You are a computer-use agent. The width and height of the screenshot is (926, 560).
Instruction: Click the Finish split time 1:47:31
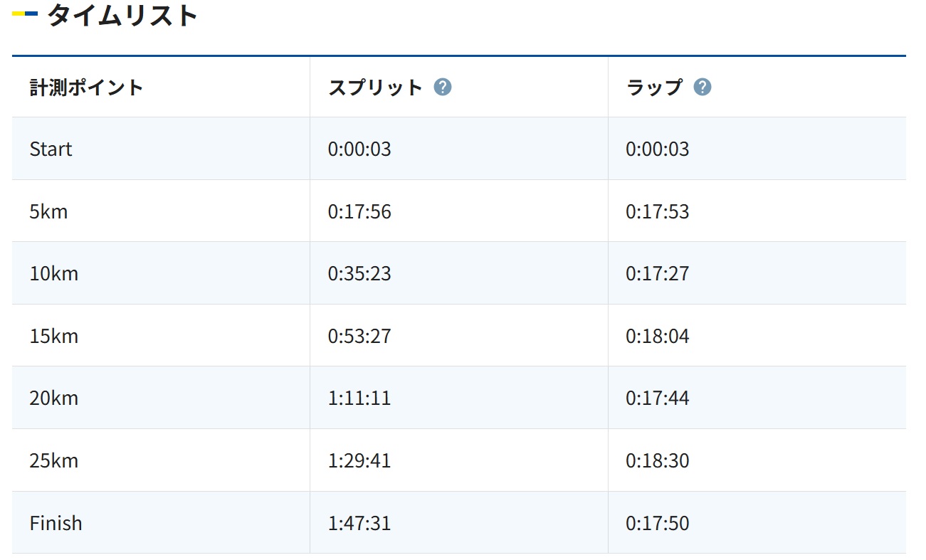click(359, 524)
